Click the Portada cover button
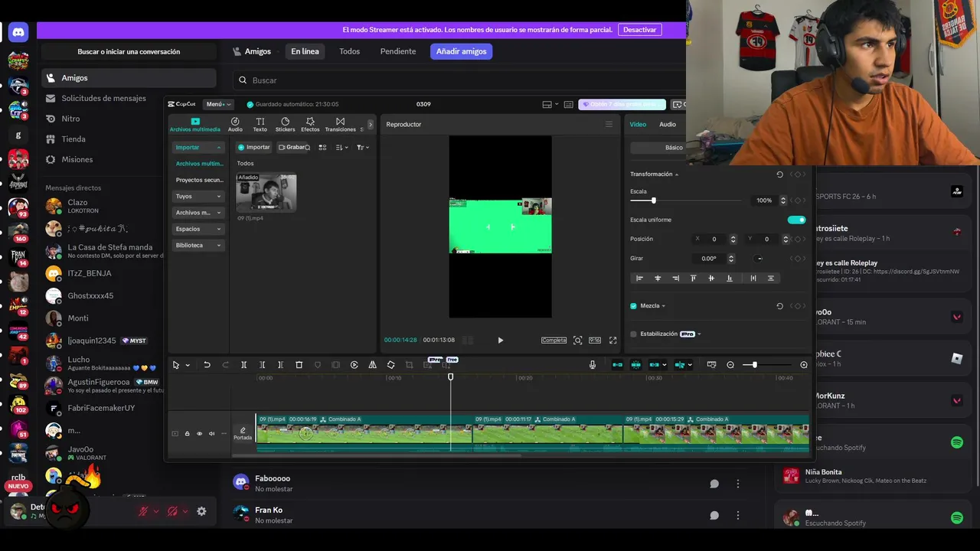The image size is (980, 551). point(243,433)
